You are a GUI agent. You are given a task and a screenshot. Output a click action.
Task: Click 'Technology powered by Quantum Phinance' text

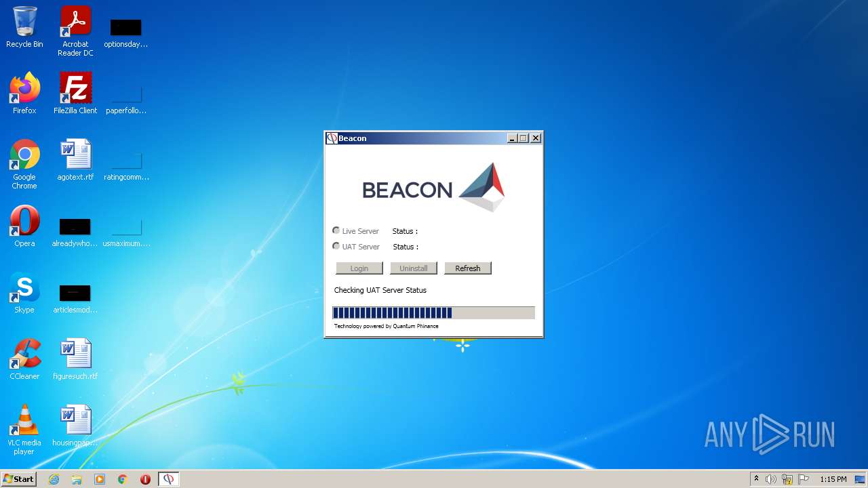point(387,326)
